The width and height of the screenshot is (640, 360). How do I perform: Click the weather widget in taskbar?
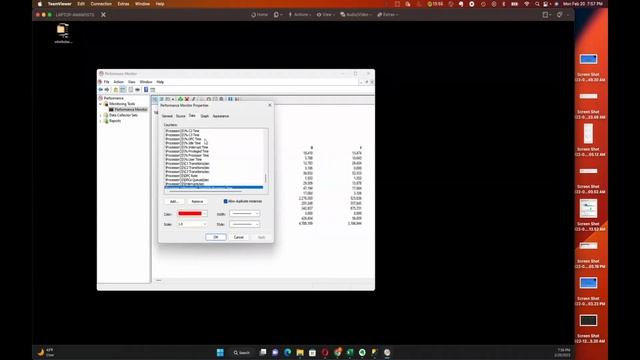(x=46, y=352)
